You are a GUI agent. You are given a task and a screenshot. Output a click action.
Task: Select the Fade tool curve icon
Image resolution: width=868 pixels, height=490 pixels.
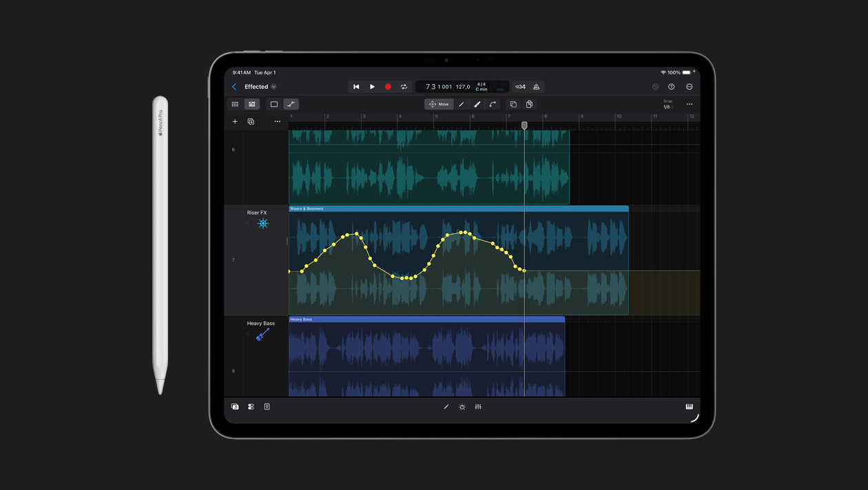tap(493, 104)
